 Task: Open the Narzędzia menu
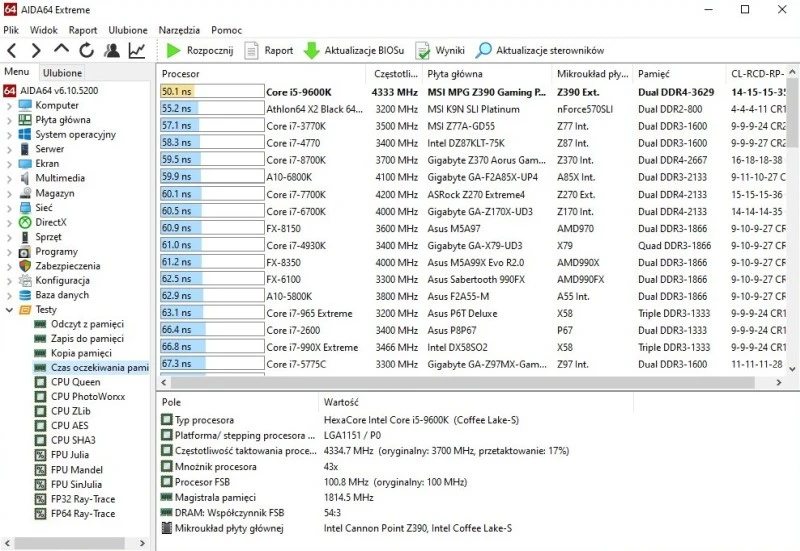[x=178, y=30]
